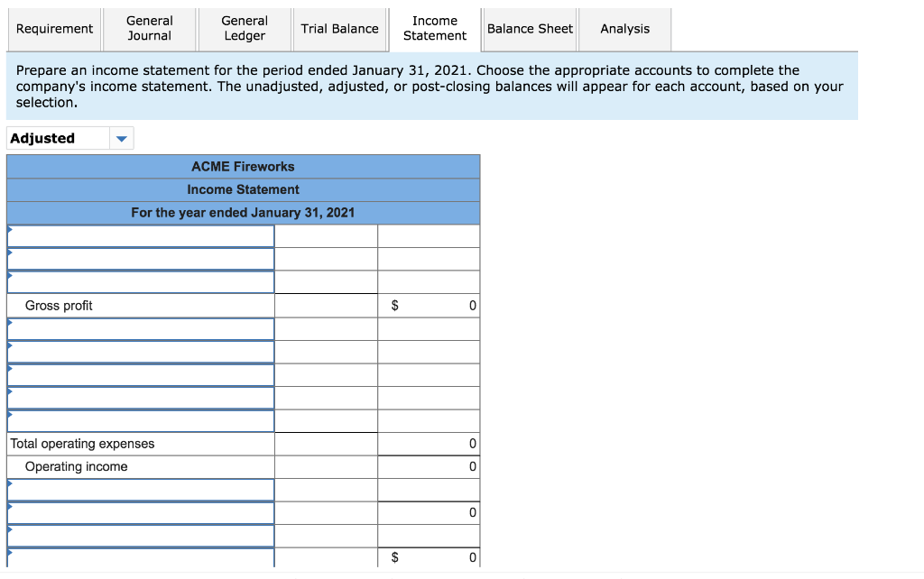Viewport: 924px width, 579px height.
Task: Click the ACME Fireworks header
Action: pos(243,167)
